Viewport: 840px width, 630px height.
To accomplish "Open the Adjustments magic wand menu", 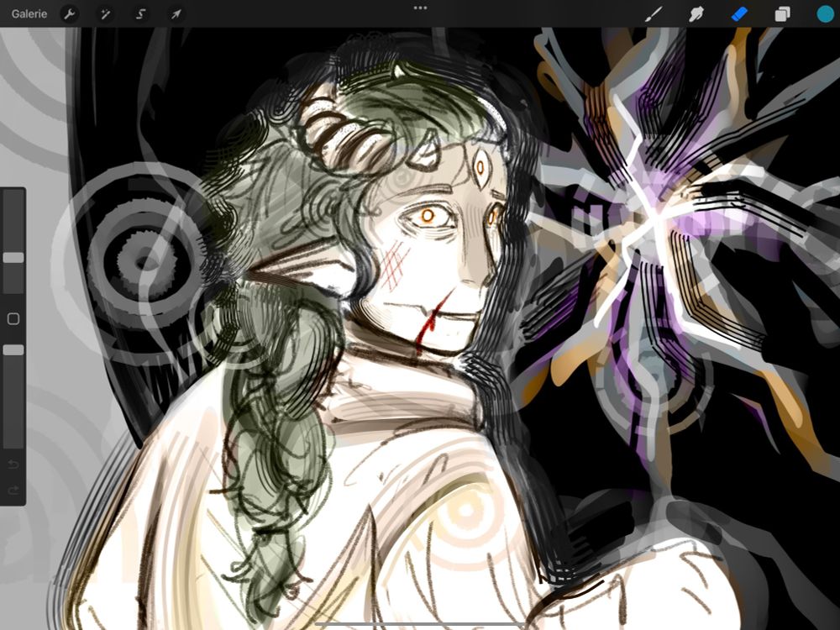I will pos(105,14).
